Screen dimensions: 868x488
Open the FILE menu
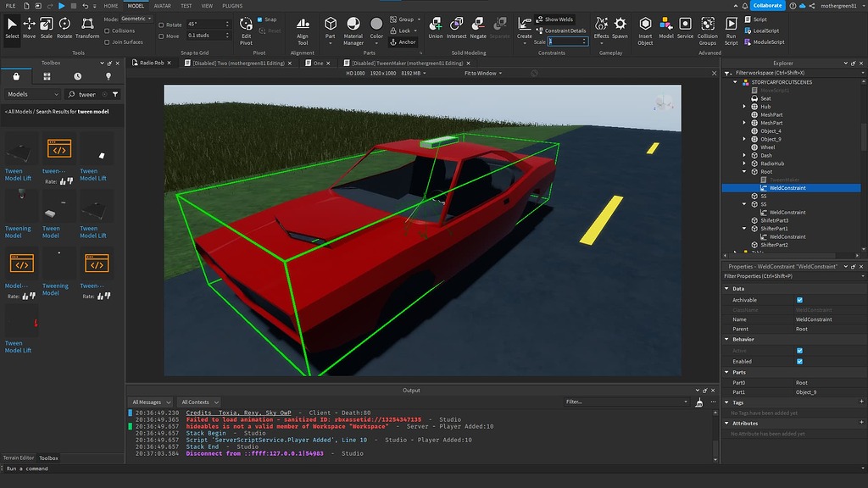[x=11, y=4]
